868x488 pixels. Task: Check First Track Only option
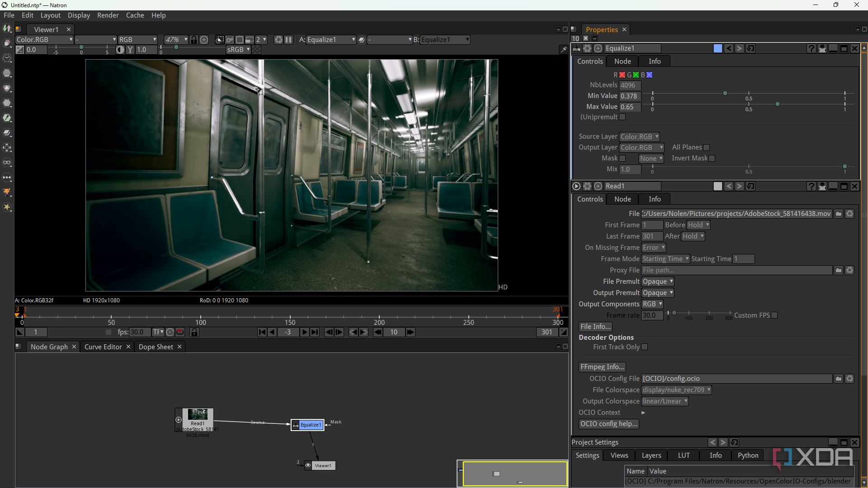[x=645, y=347]
